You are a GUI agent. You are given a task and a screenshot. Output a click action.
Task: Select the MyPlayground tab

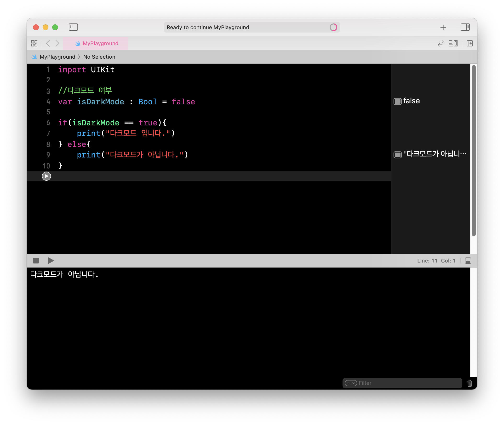[x=96, y=43]
